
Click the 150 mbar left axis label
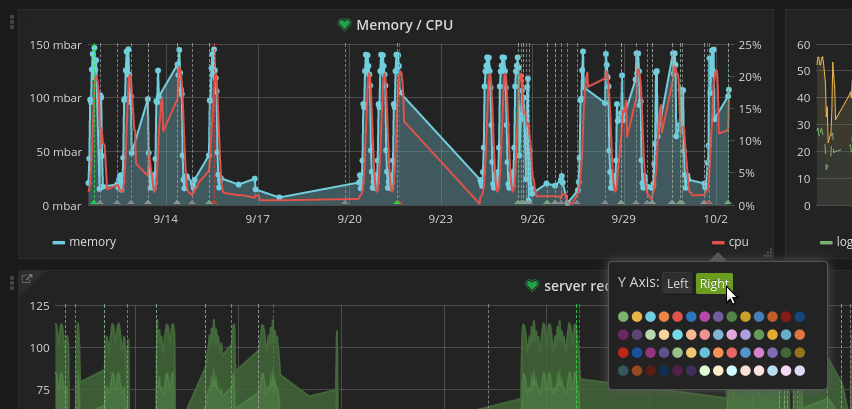(56, 45)
